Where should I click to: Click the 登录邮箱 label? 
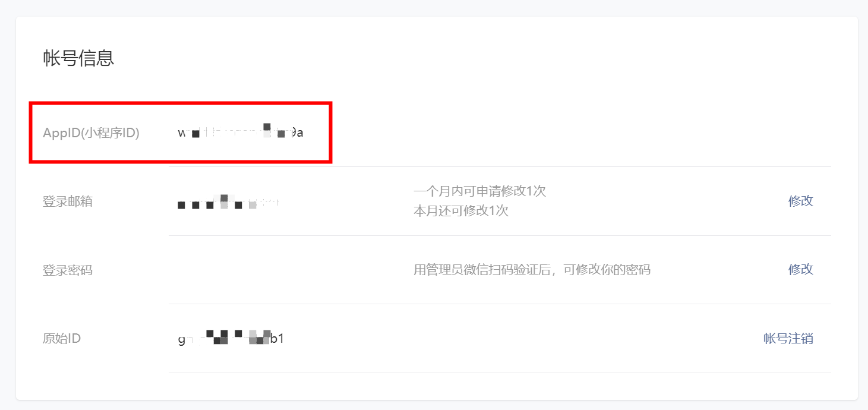68,201
